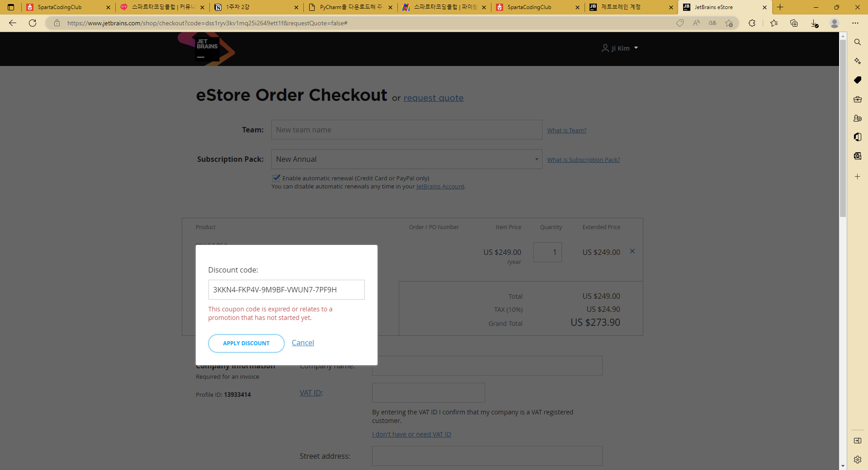Remove the product with the X icon
Image resolution: width=868 pixels, height=470 pixels.
(x=632, y=251)
